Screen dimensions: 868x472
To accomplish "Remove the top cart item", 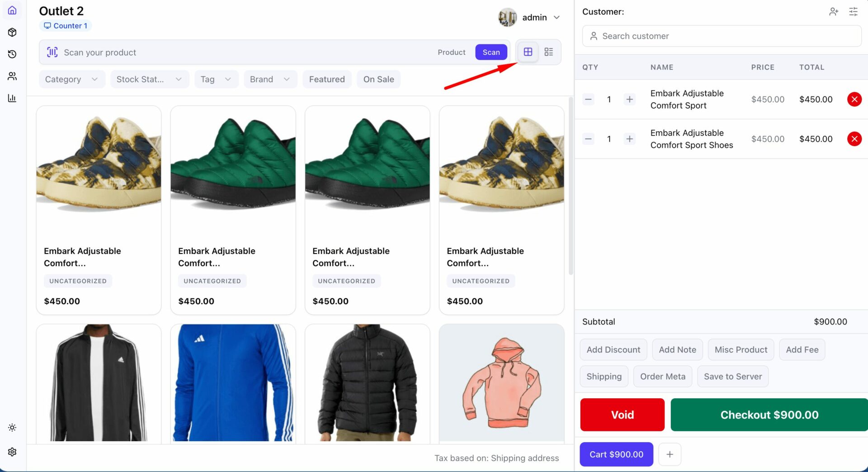I will pyautogui.click(x=854, y=99).
